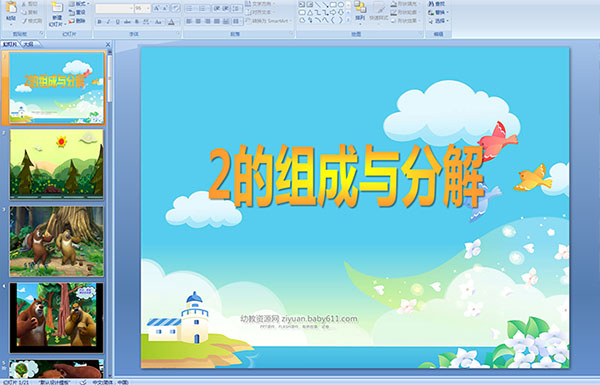Expand the slide Layout (版式) dropdown
Image resolution: width=600 pixels, height=385 pixels.
pos(79,4)
